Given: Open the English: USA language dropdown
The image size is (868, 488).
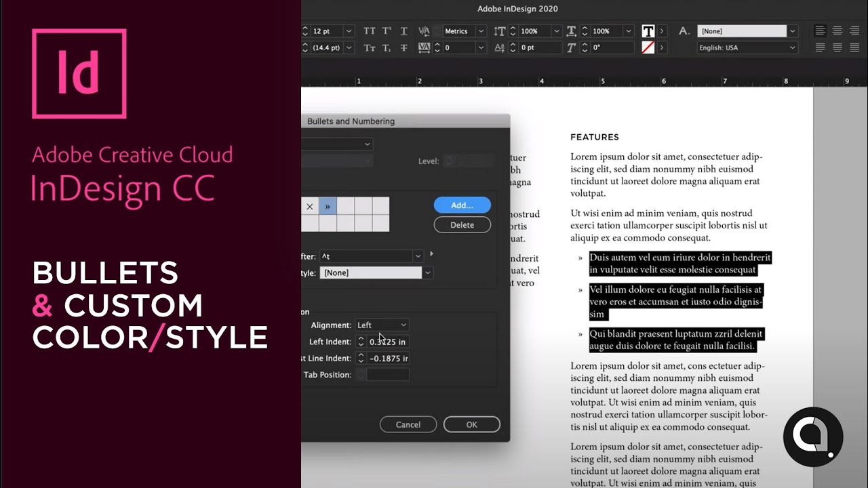Looking at the screenshot, I should click(x=792, y=47).
